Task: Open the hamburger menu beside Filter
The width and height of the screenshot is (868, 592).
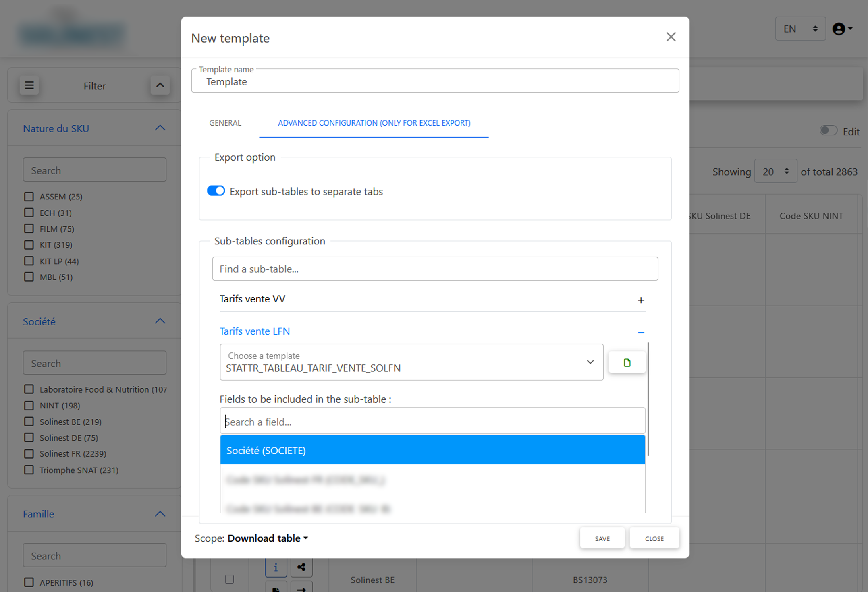Action: [x=29, y=85]
